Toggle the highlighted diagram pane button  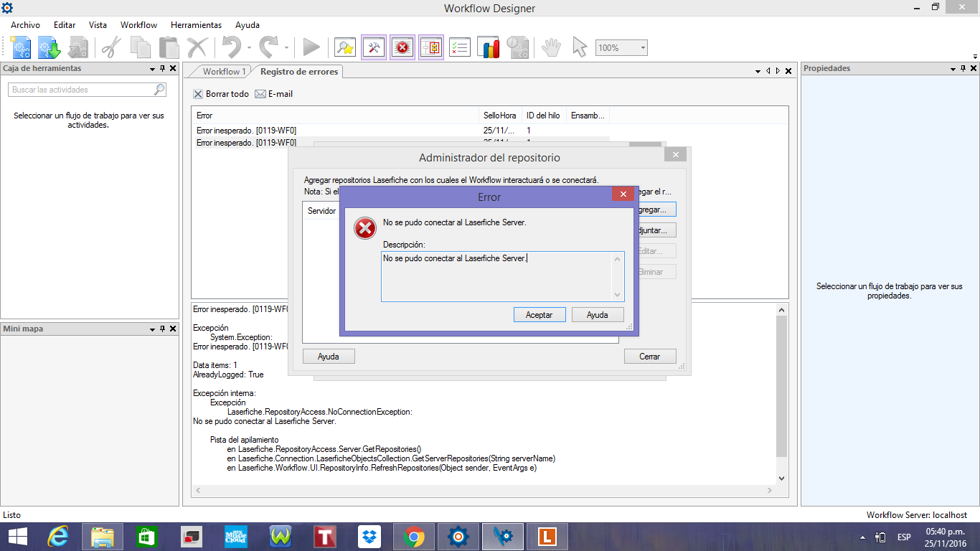pyautogui.click(x=431, y=47)
